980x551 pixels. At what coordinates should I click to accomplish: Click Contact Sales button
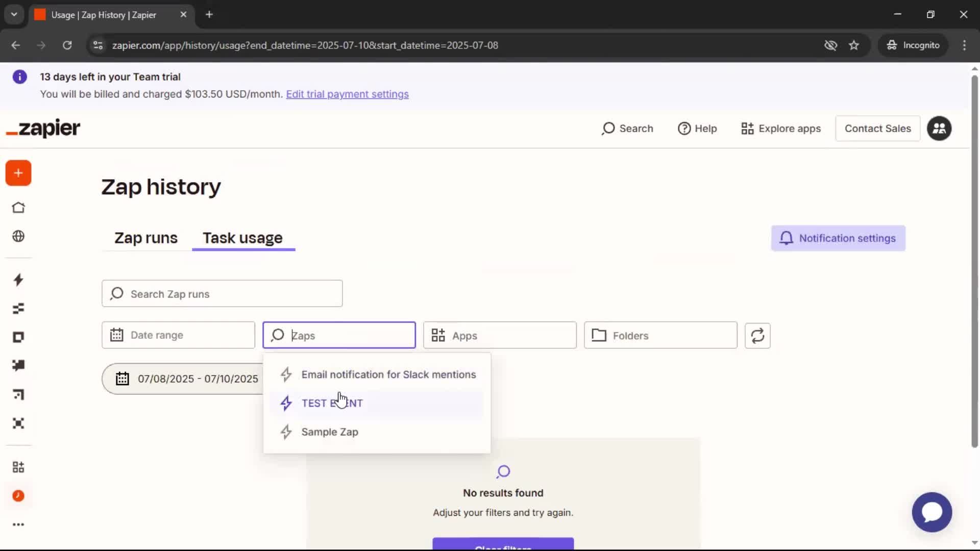(x=877, y=129)
